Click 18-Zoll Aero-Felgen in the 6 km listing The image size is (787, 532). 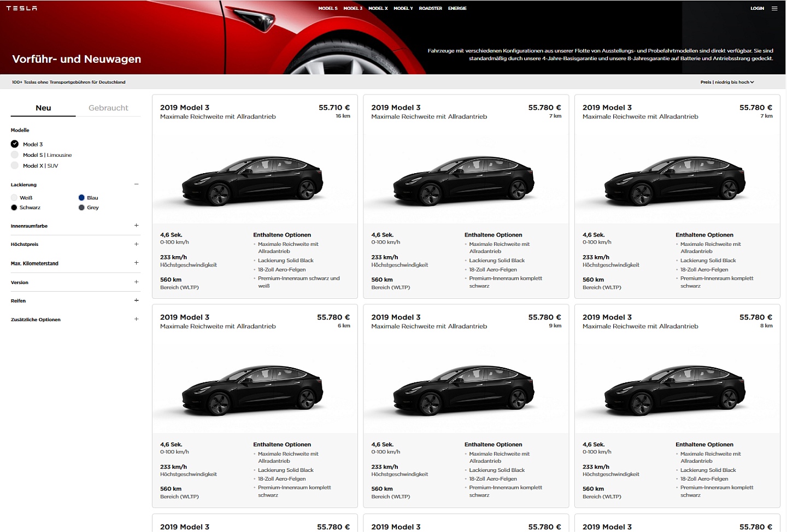point(282,479)
